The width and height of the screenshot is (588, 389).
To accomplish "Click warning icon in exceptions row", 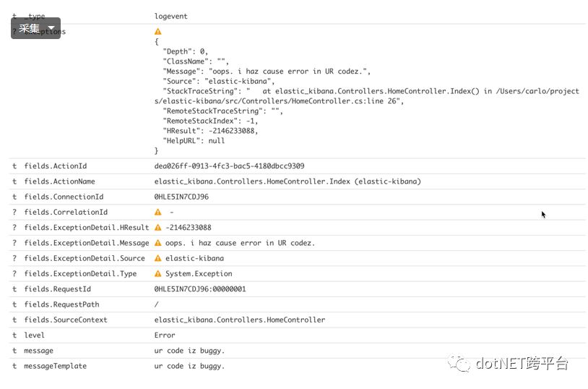I will pos(158,32).
